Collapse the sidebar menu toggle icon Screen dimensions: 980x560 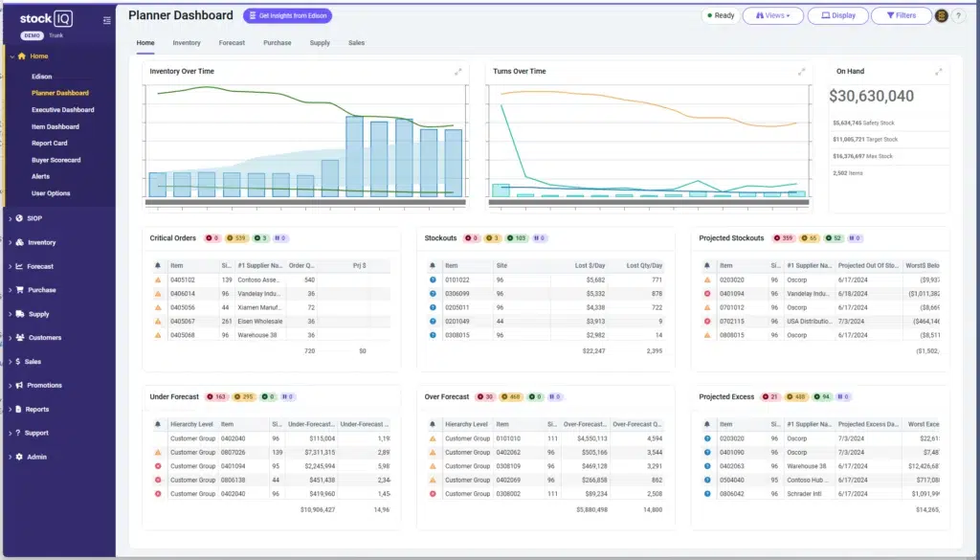pyautogui.click(x=107, y=21)
